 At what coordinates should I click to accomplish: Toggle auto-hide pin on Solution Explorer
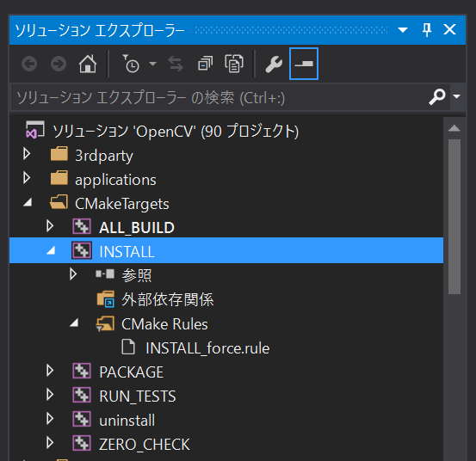[427, 30]
